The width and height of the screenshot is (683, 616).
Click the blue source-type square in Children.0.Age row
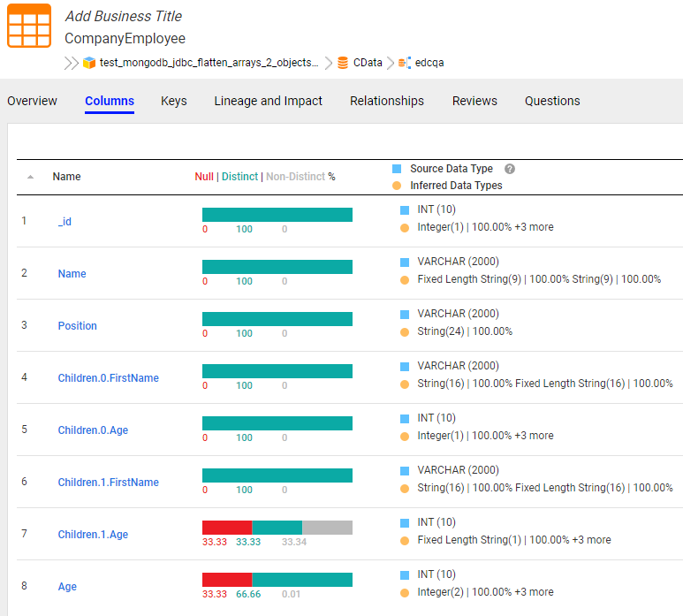point(405,419)
